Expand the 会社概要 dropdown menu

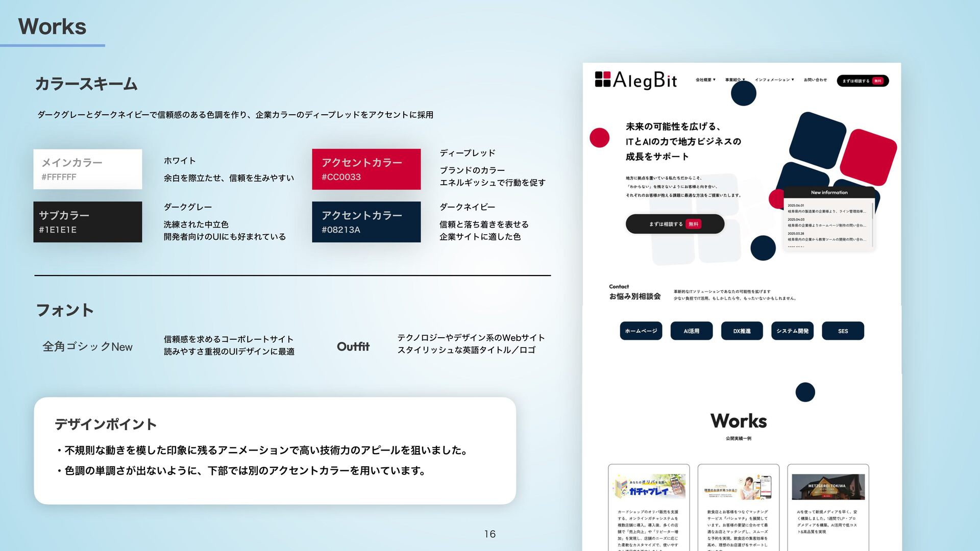[705, 80]
